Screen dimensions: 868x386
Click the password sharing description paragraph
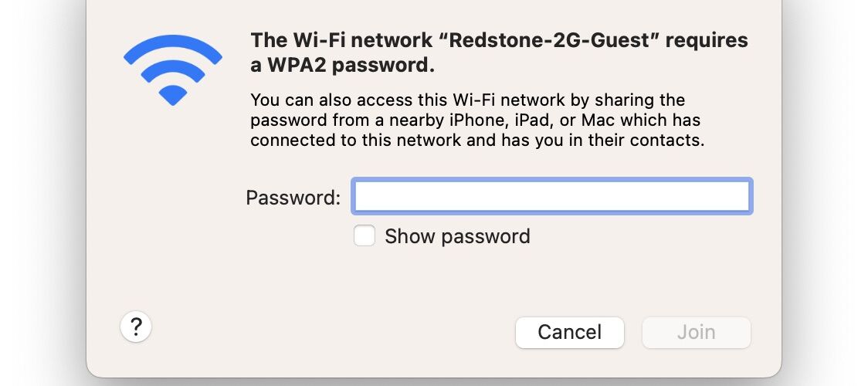[x=477, y=120]
